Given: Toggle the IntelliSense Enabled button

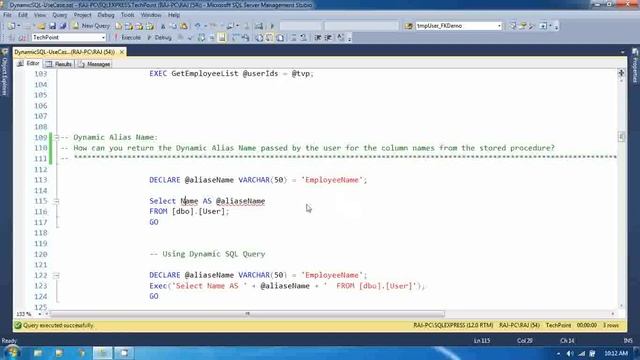Looking at the screenshot, I should click(x=222, y=38).
